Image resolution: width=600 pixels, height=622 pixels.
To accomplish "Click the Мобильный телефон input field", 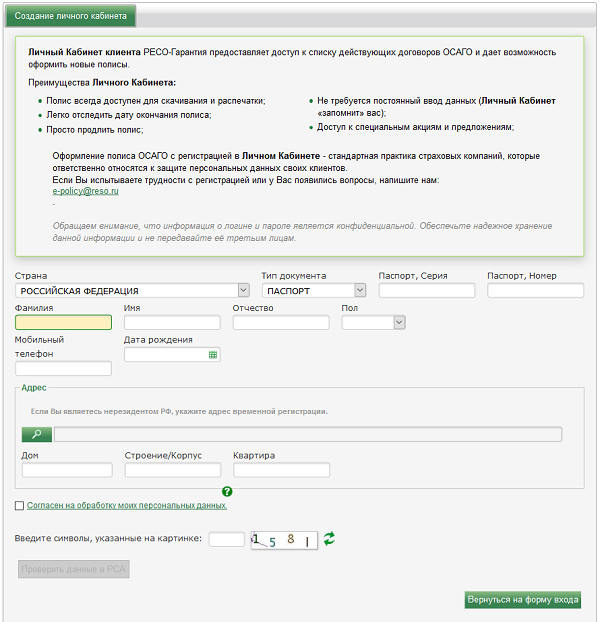I will (63, 369).
